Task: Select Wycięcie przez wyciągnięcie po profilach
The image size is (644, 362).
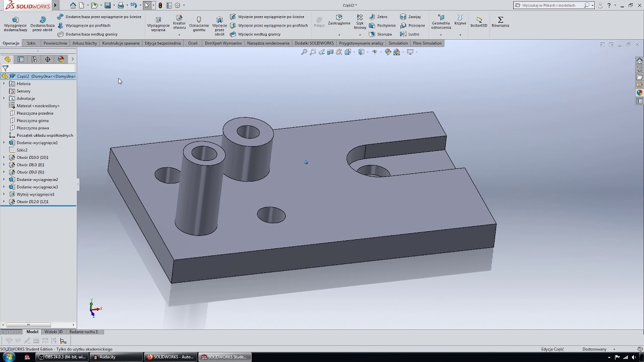Action: (x=269, y=25)
